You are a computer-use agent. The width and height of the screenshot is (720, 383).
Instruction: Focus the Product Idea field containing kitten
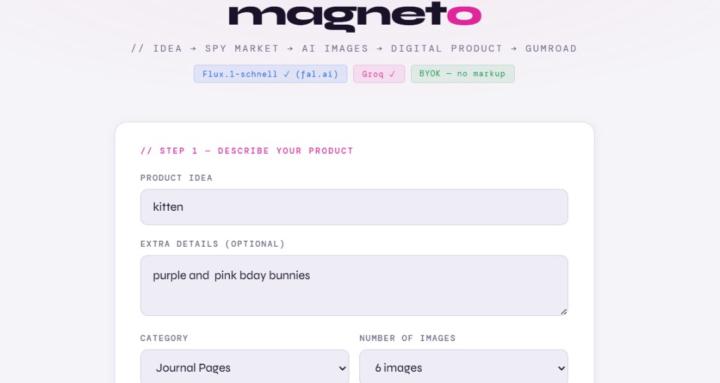[354, 207]
